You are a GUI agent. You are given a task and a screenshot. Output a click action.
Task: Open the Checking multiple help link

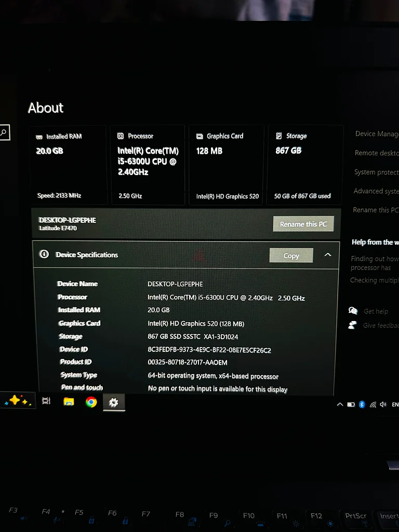(x=374, y=280)
